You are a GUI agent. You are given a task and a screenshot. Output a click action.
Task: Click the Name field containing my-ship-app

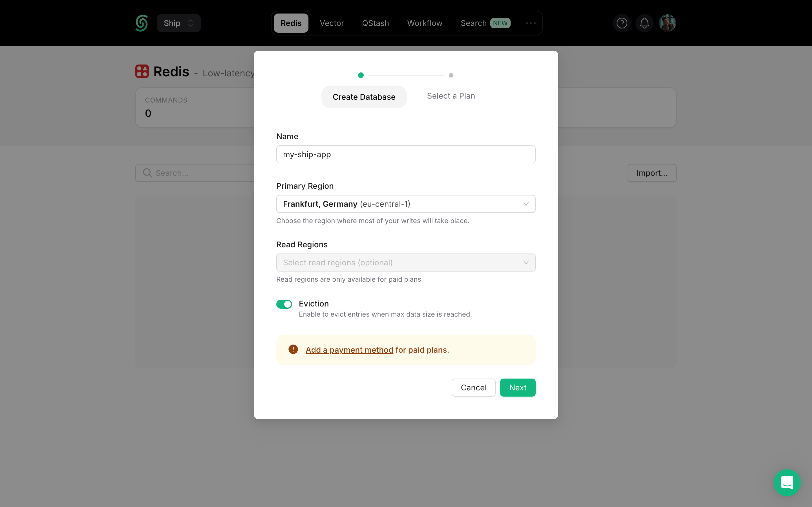point(405,154)
